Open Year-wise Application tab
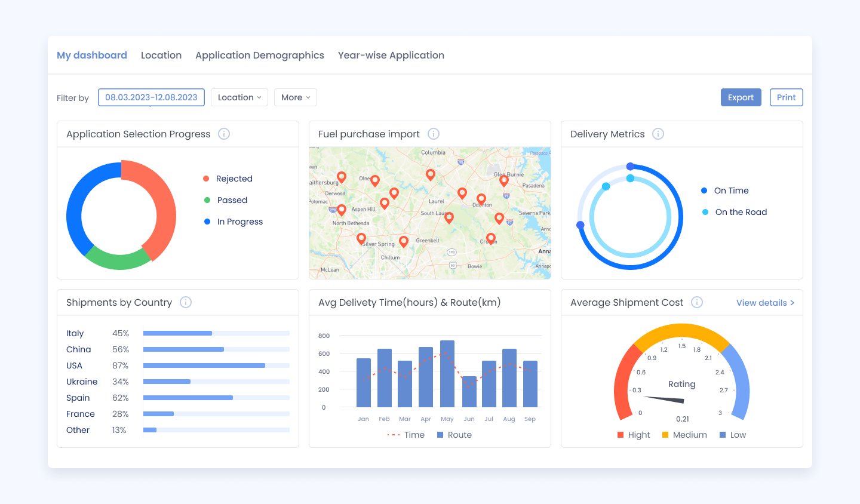Image resolution: width=860 pixels, height=504 pixels. [391, 55]
